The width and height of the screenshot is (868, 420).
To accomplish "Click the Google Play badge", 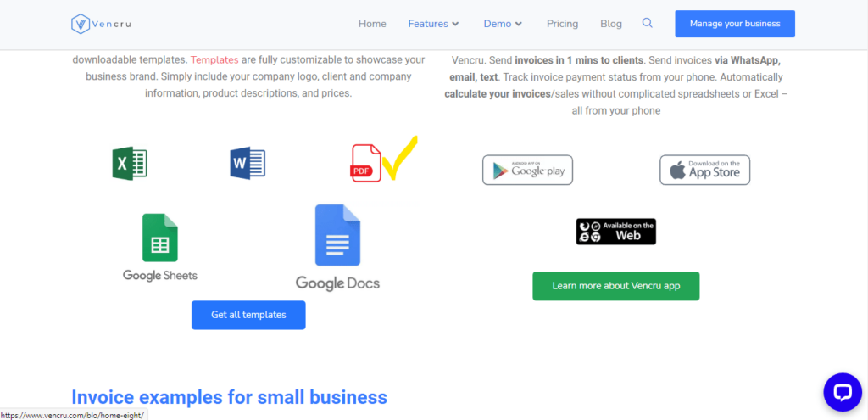I will (x=527, y=170).
